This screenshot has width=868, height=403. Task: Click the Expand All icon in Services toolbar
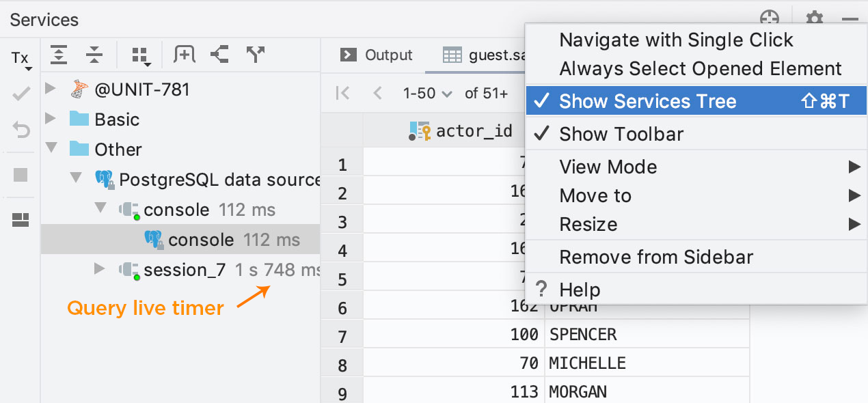(59, 55)
